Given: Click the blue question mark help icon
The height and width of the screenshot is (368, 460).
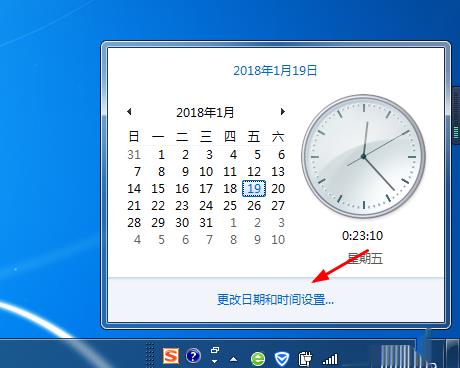Looking at the screenshot, I should (x=193, y=356).
